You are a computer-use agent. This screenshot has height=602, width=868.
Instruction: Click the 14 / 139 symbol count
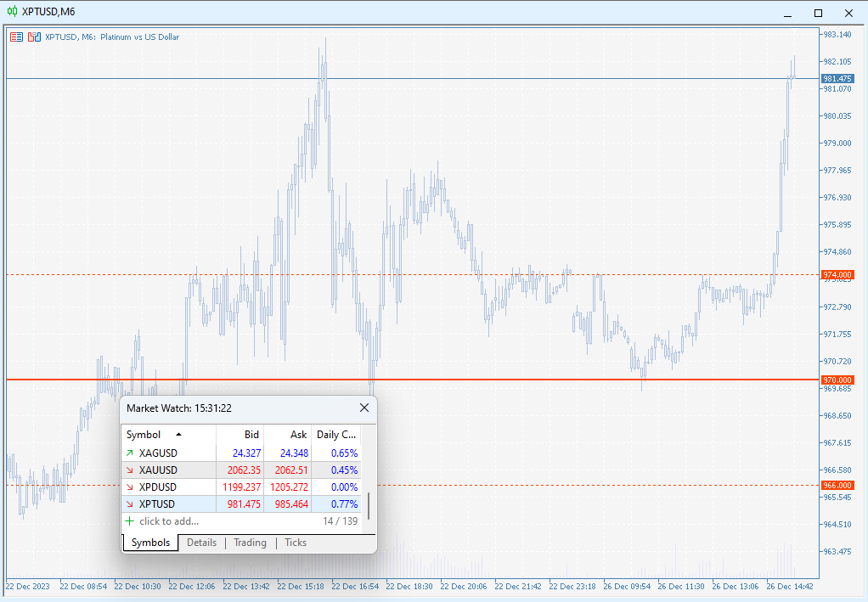(x=341, y=521)
